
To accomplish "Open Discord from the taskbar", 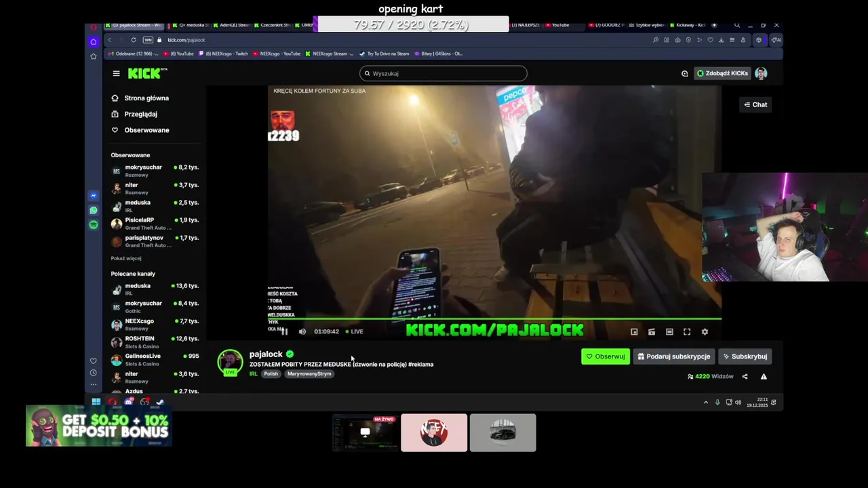I will click(128, 402).
